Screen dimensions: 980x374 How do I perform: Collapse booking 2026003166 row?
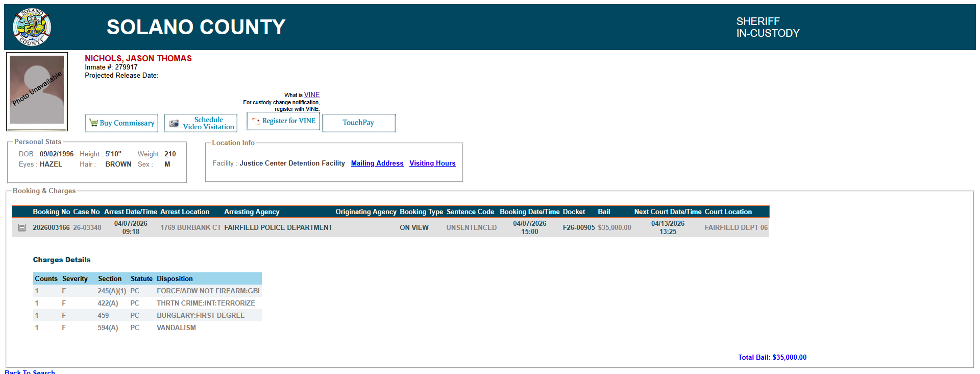tap(22, 228)
